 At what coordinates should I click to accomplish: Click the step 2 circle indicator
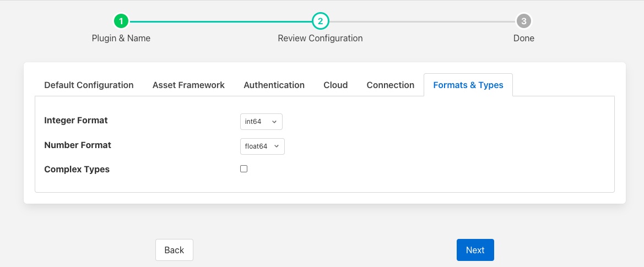point(320,21)
